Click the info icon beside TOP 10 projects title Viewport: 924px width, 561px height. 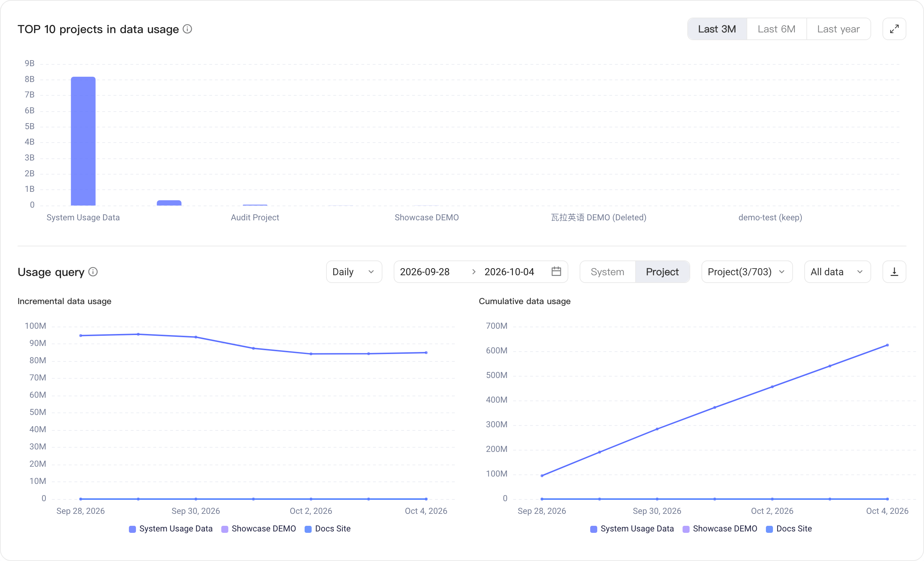click(x=187, y=29)
